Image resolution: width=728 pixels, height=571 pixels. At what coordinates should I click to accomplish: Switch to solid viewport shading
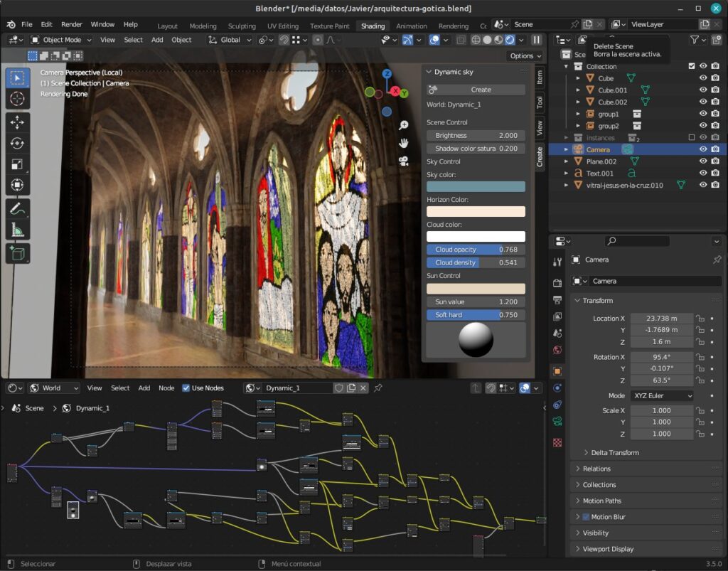pyautogui.click(x=487, y=40)
